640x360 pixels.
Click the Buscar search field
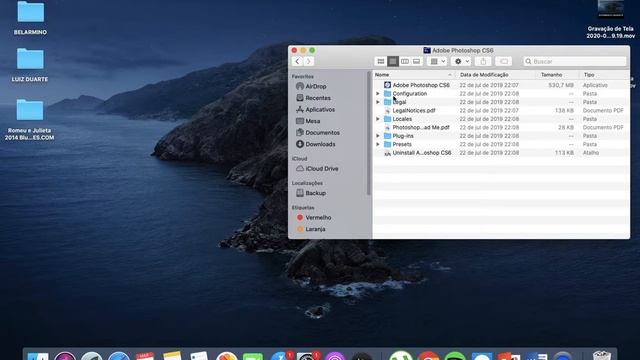tap(575, 61)
